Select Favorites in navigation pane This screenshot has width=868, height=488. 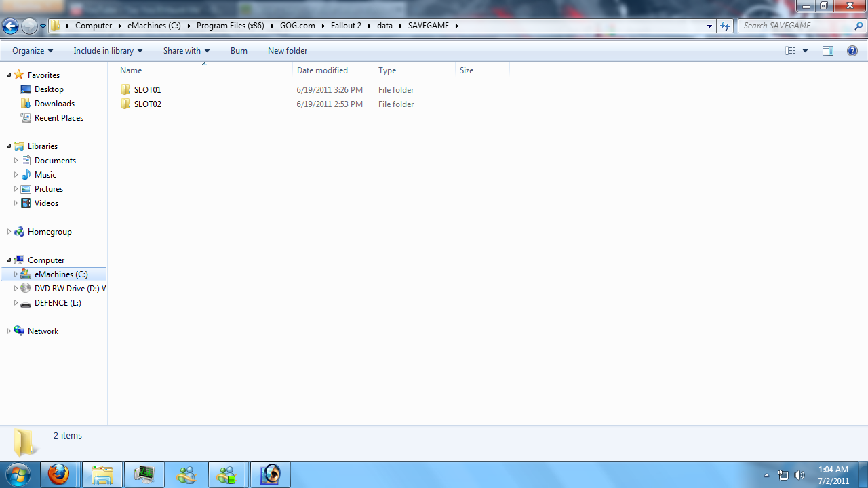pos(43,75)
